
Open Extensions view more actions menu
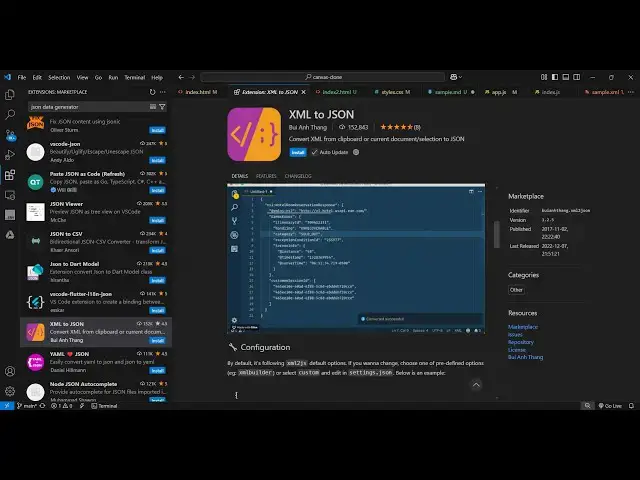pyautogui.click(x=163, y=92)
